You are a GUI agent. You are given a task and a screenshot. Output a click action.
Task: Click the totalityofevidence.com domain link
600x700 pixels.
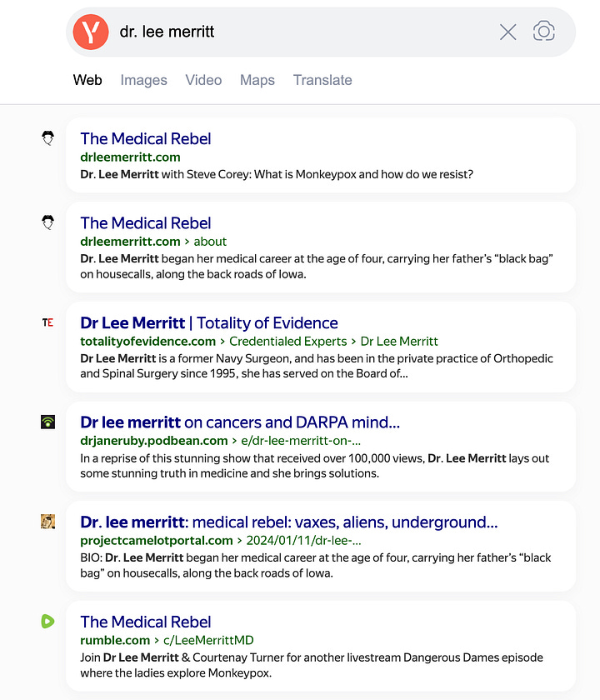coord(147,342)
